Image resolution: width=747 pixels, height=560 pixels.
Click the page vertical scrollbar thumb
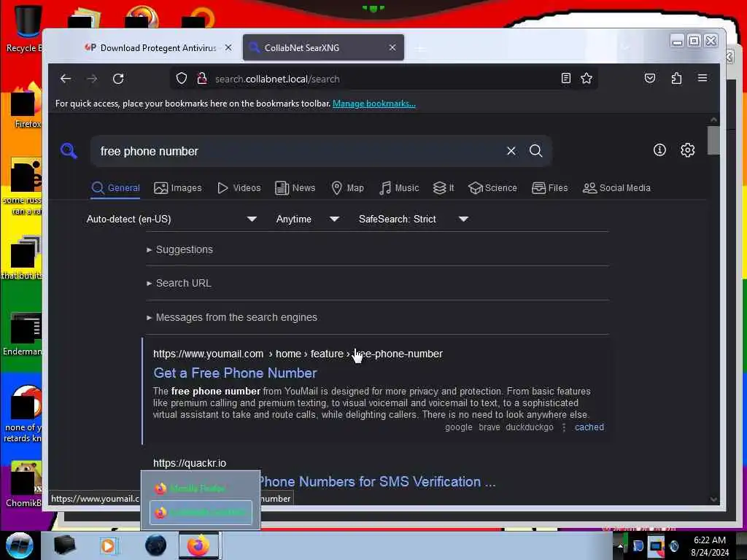(x=713, y=140)
